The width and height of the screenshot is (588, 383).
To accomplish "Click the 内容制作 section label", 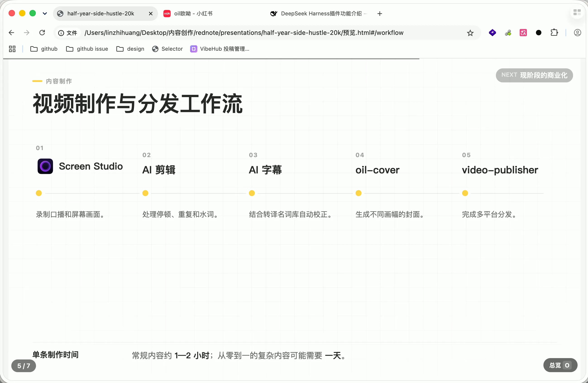I will [59, 81].
